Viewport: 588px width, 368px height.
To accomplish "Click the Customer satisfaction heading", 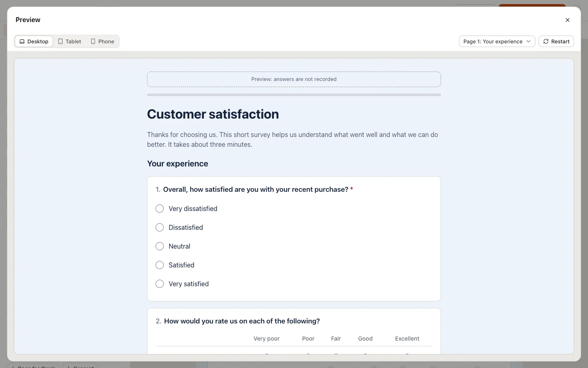I will [x=213, y=114].
